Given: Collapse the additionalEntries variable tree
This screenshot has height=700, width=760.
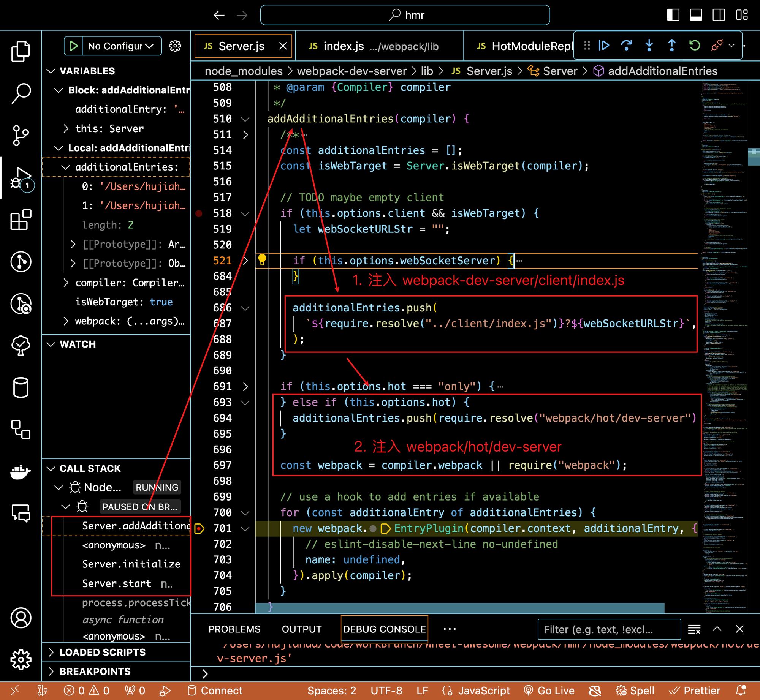Looking at the screenshot, I should pyautogui.click(x=66, y=167).
